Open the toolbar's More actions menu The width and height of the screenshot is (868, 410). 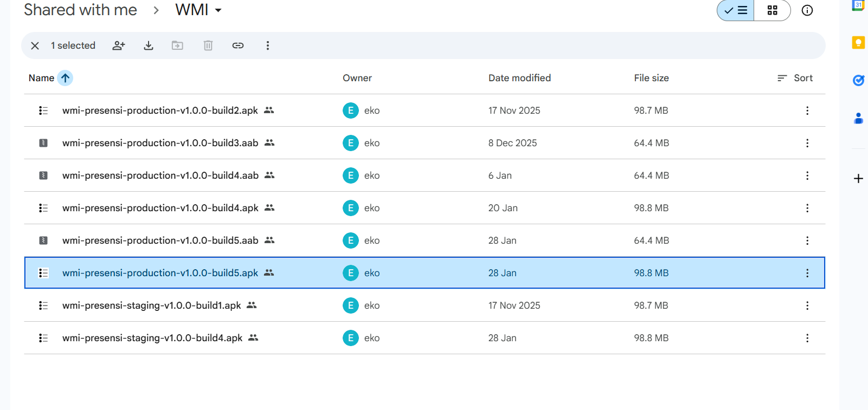pos(267,45)
